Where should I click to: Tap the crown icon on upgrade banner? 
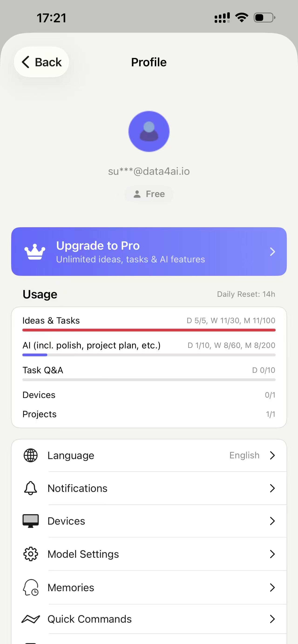pyautogui.click(x=35, y=251)
